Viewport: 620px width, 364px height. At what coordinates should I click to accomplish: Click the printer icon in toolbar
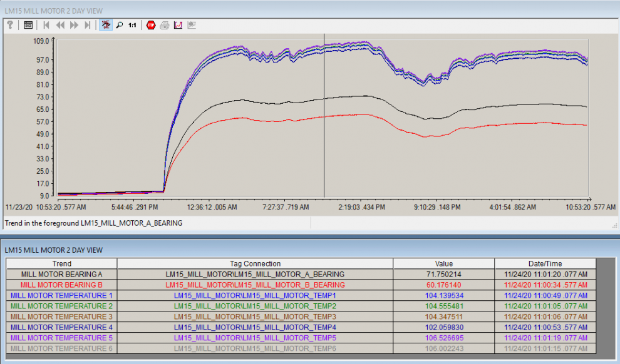pos(164,25)
